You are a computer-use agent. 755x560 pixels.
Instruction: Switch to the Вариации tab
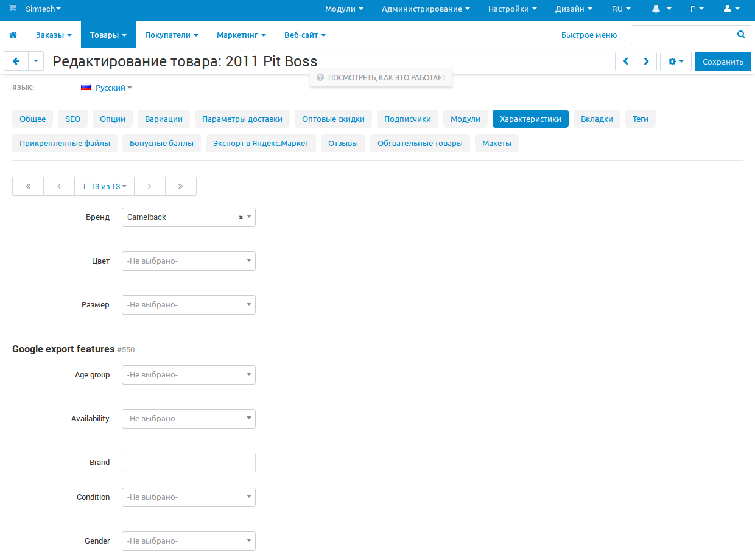164,119
